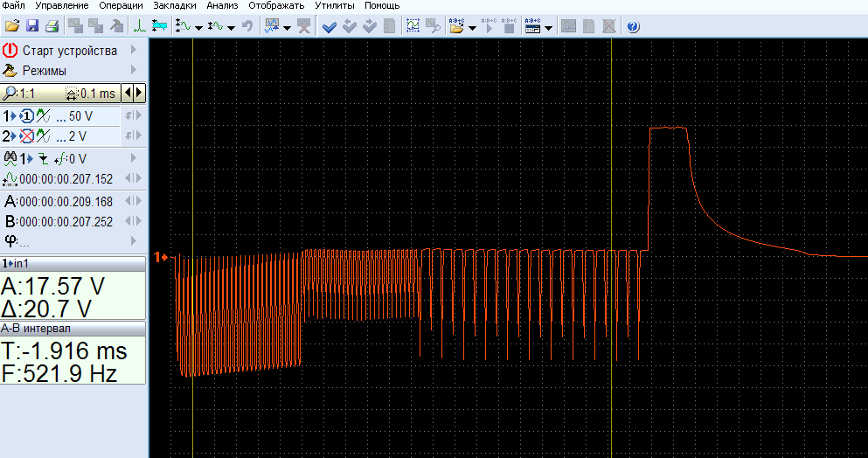
Task: Click the 0.1 ms time base setting
Action: tap(91, 94)
